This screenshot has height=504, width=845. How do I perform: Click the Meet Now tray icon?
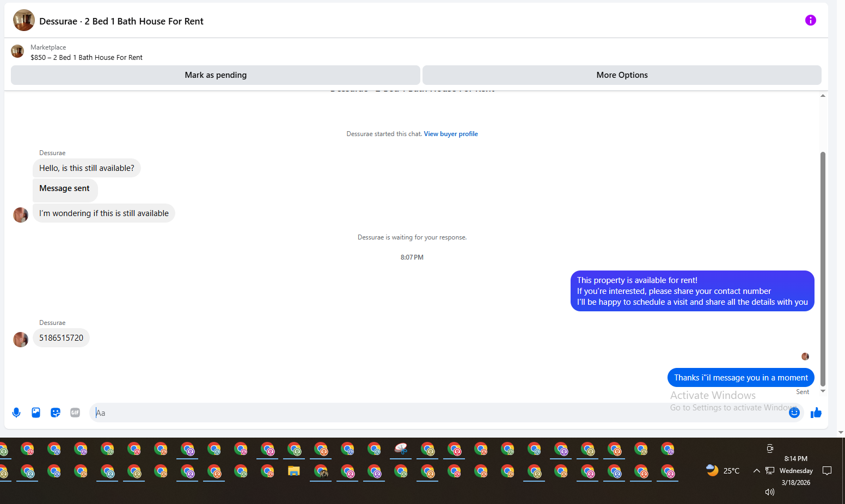(x=770, y=448)
